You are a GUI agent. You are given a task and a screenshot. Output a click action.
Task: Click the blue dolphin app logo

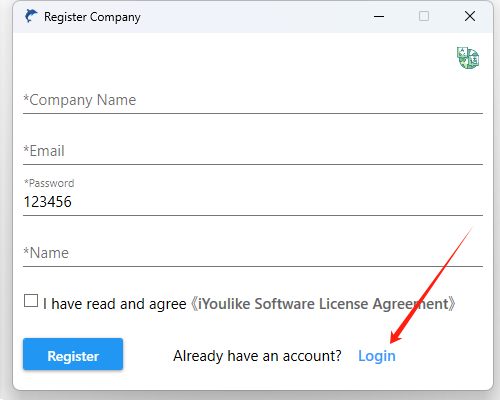pos(31,16)
